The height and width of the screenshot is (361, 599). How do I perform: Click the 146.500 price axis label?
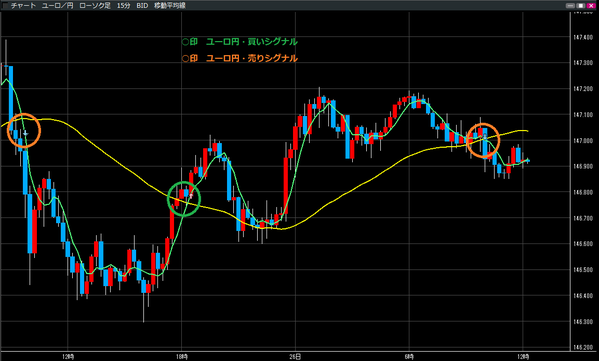[x=583, y=270]
